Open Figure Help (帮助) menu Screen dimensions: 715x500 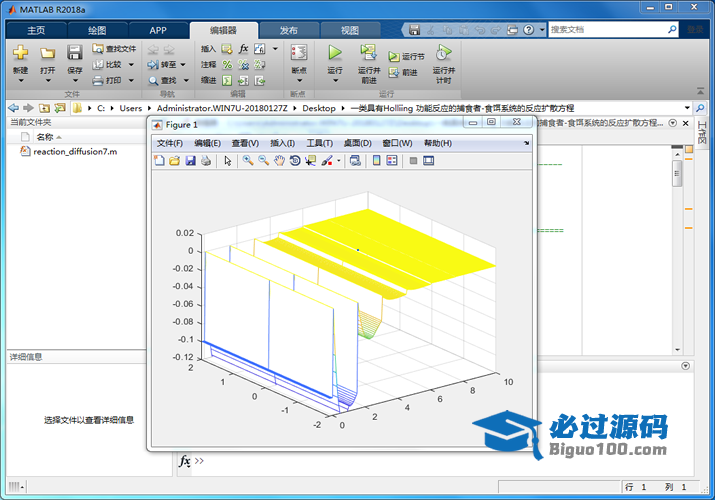point(438,143)
